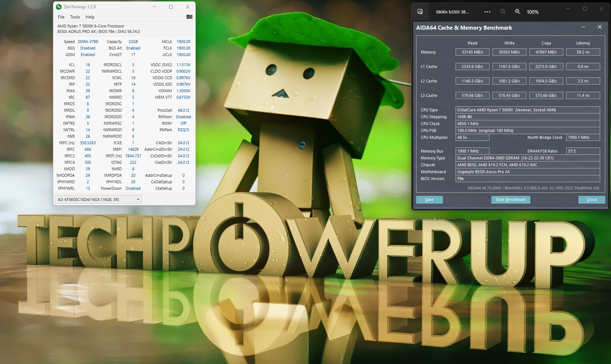Click the DRAM:FSB Ratio 57:3 field
611x364 pixels.
pos(583,151)
